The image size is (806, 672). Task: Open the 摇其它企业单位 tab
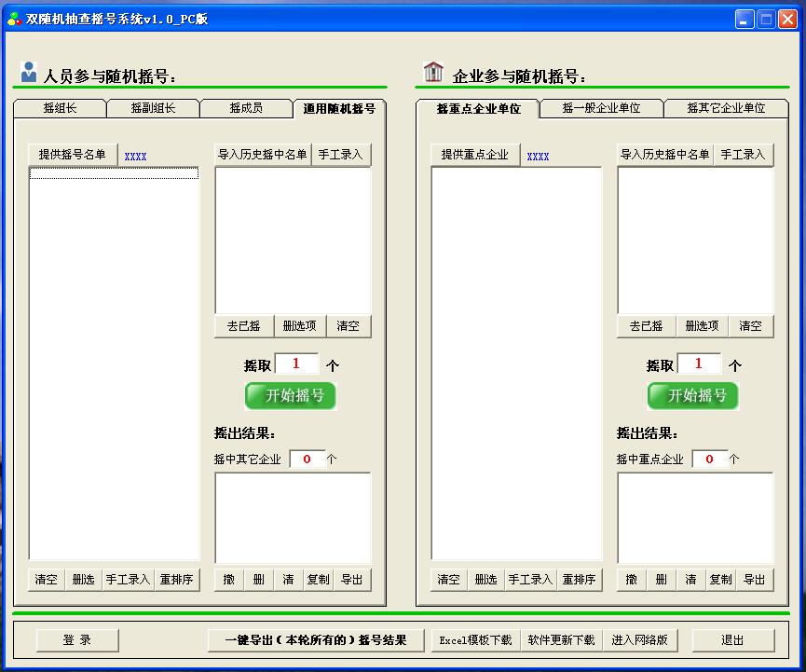(726, 108)
